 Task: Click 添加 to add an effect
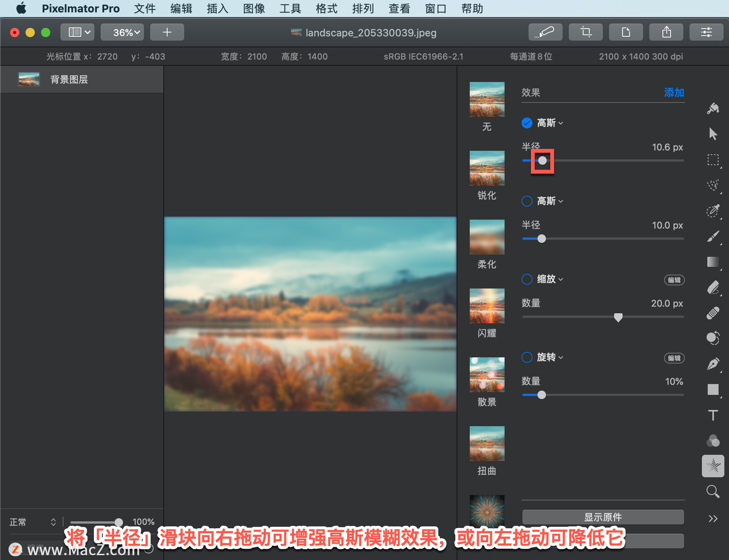click(674, 92)
